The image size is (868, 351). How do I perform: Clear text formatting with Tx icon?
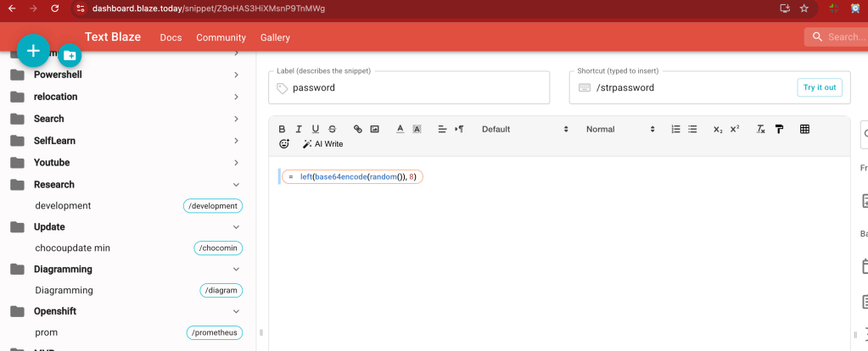tap(760, 129)
